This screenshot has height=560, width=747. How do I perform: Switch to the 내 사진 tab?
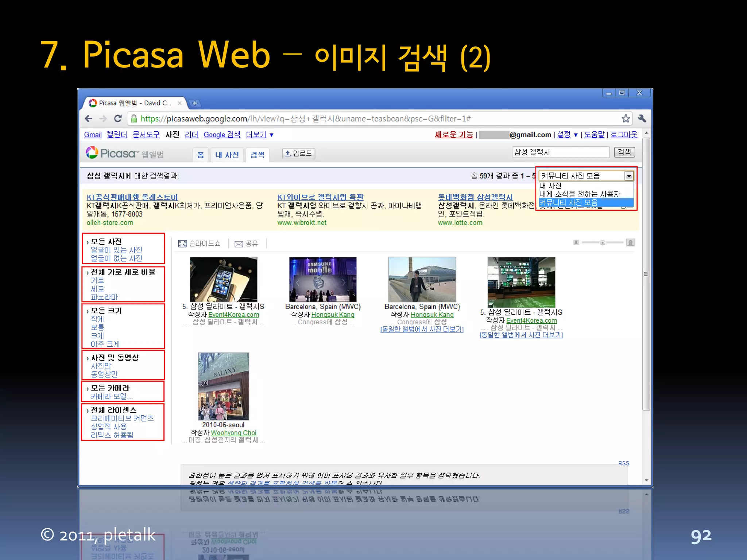(x=227, y=155)
